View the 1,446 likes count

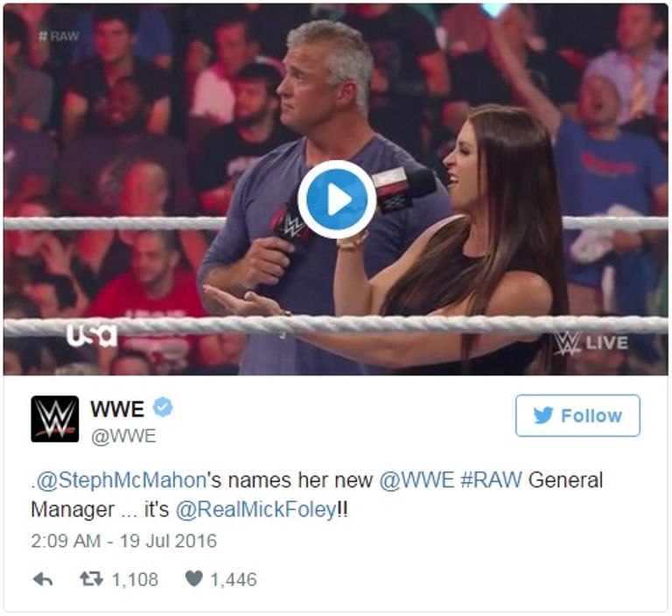(x=234, y=579)
